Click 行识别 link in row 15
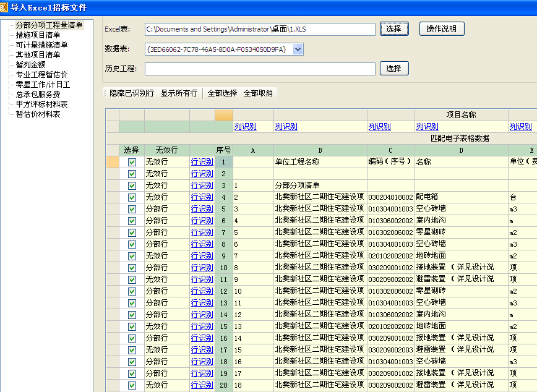 coord(202,326)
